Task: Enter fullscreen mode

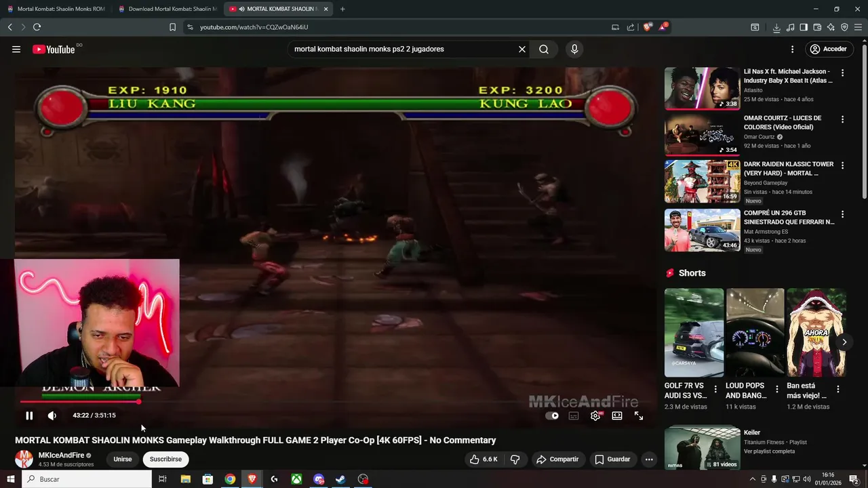Action: [639, 415]
